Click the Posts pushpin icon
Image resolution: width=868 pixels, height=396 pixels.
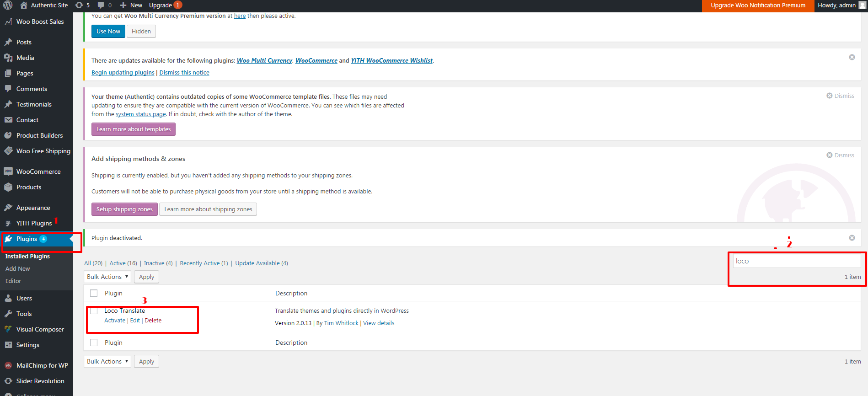(x=8, y=42)
